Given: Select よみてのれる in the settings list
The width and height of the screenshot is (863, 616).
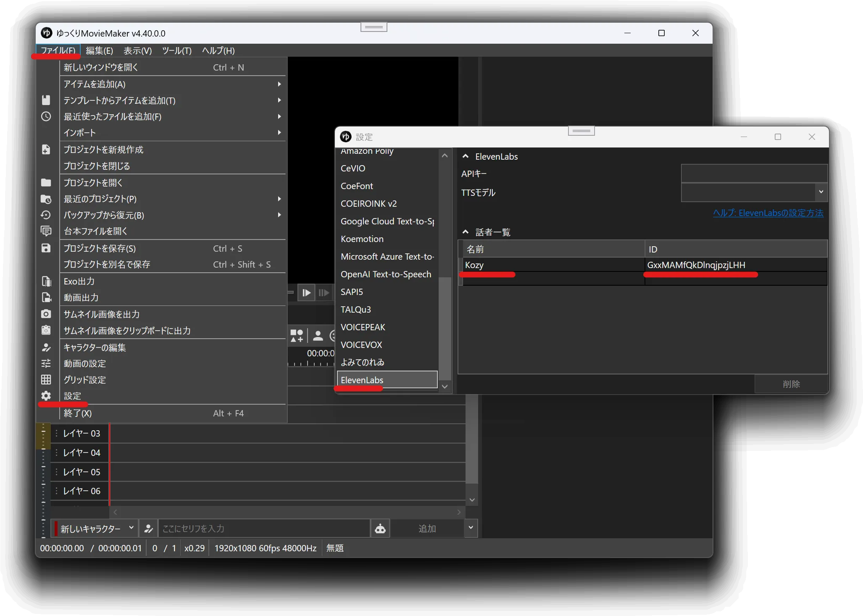Looking at the screenshot, I should click(387, 362).
